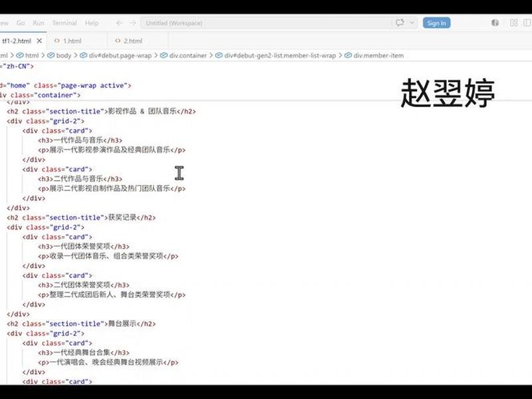Click the p line 展示二代影视自制作品及热门团队音乐
This screenshot has width=532, height=399.
point(112,189)
